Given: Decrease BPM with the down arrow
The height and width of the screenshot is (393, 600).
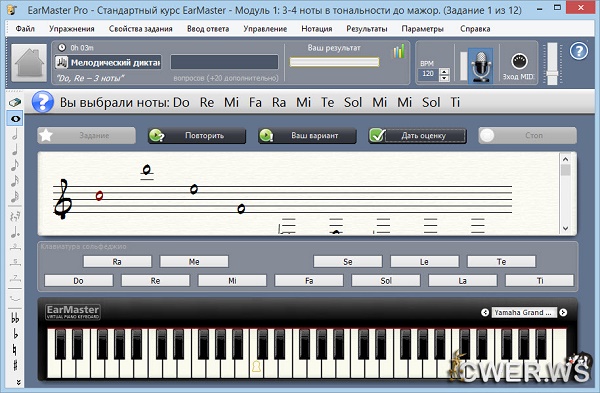Looking at the screenshot, I should pyautogui.click(x=444, y=78).
